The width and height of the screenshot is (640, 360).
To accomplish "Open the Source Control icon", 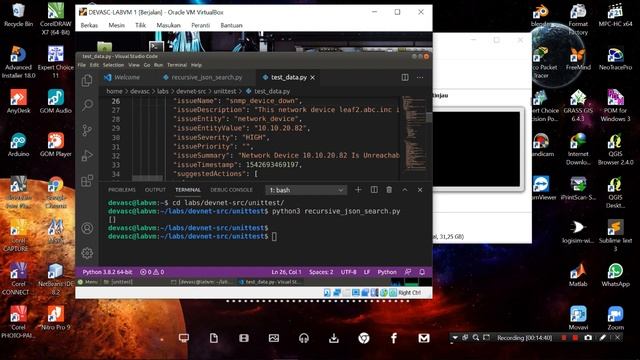I will click(87, 130).
